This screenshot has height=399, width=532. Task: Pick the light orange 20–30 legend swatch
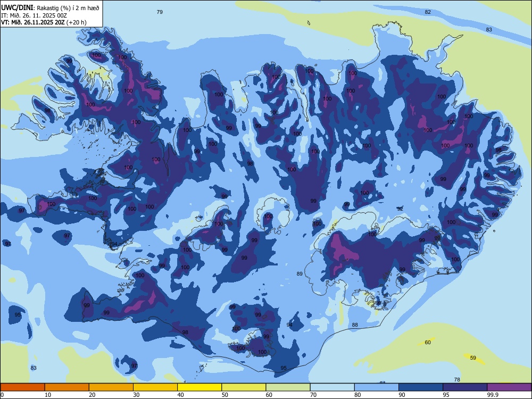tap(111, 387)
